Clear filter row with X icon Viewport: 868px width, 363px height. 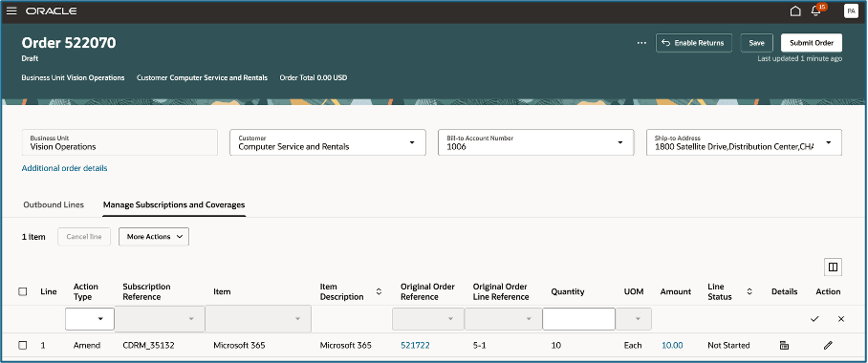841,319
